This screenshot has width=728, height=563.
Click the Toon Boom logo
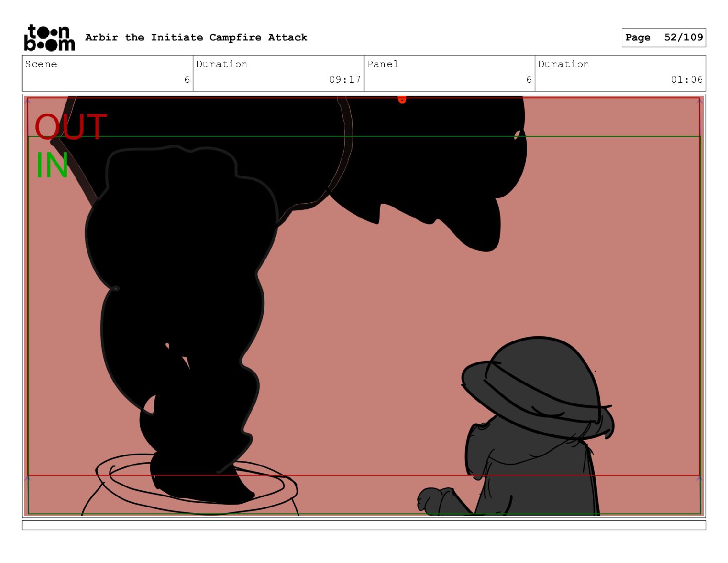49,38
